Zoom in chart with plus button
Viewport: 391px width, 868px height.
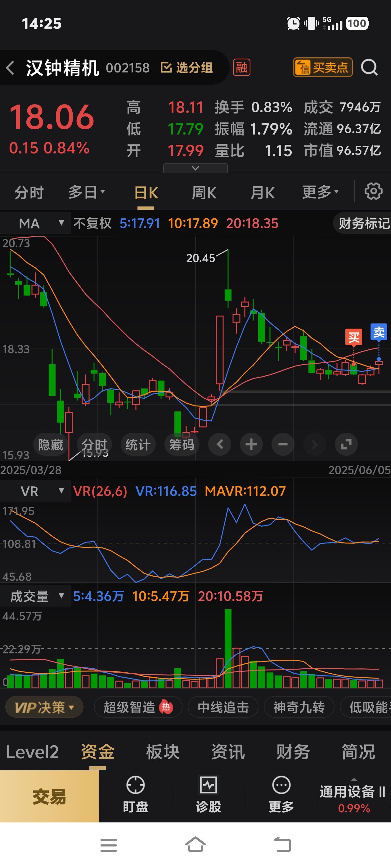(x=251, y=445)
